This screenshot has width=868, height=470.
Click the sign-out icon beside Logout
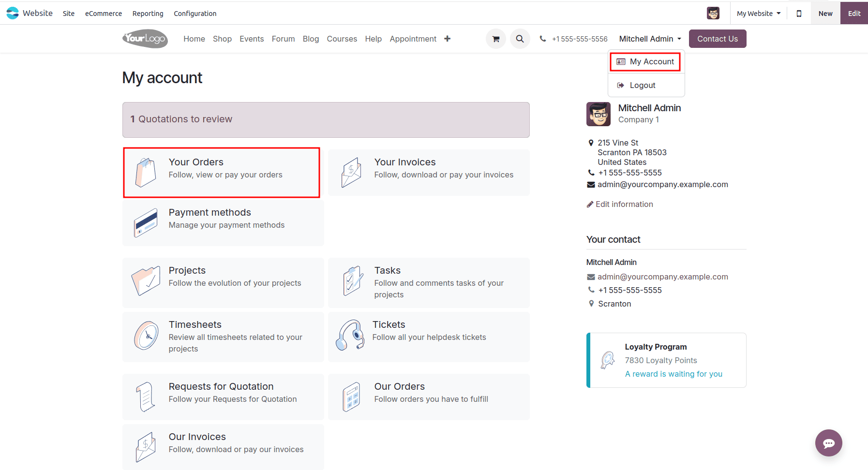621,85
